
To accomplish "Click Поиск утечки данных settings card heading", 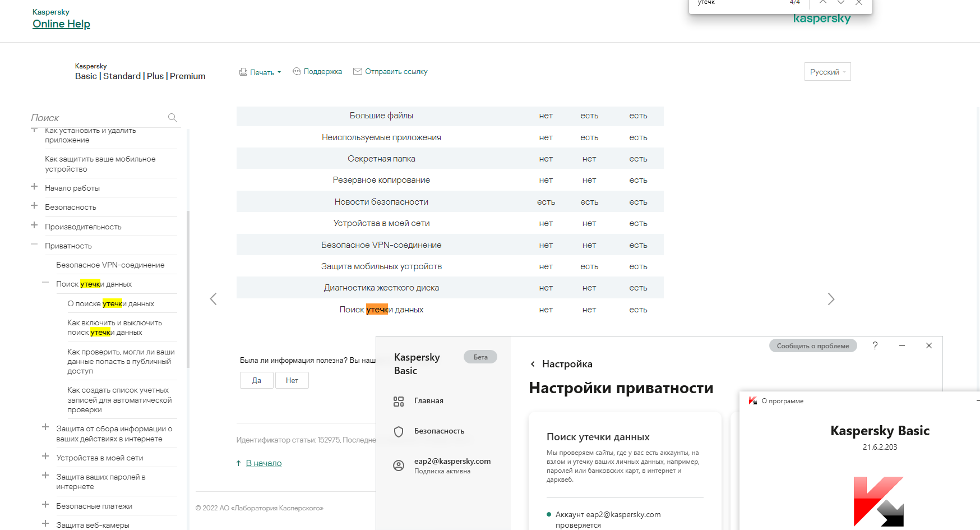I will point(598,437).
